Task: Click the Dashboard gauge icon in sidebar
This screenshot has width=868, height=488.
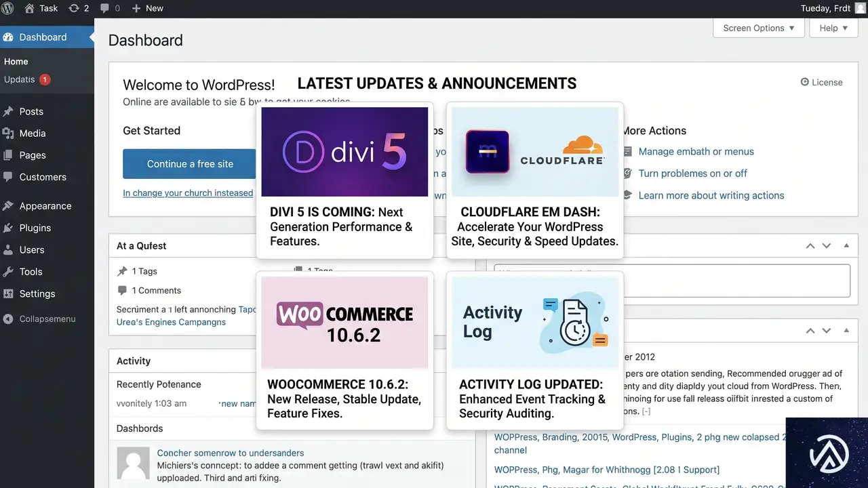Action: click(x=8, y=37)
